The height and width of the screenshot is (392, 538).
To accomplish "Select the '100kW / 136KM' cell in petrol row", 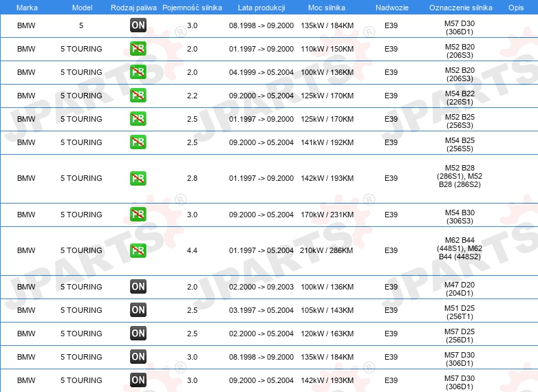I will (x=327, y=72).
